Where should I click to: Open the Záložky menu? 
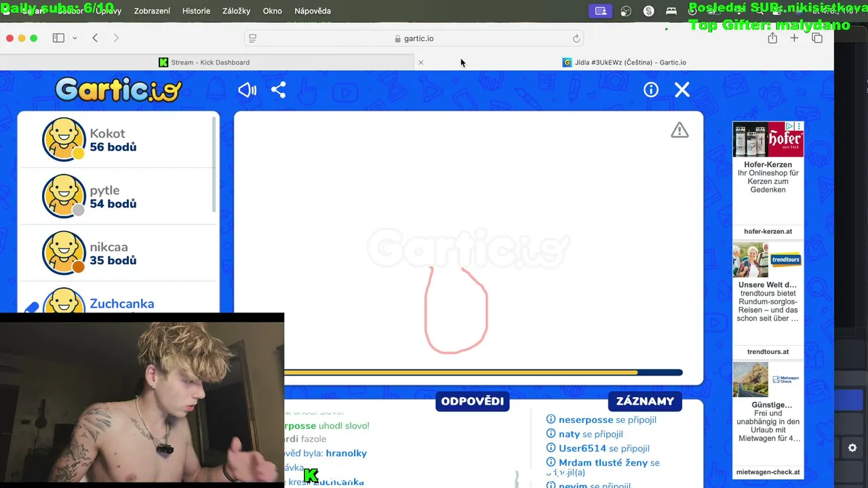[x=236, y=11]
